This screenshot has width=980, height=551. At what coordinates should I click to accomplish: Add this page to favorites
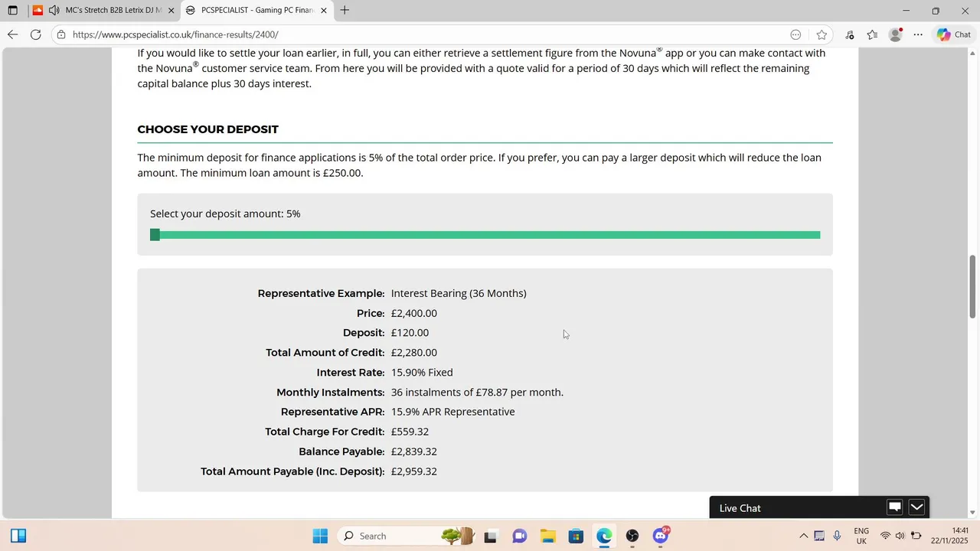coord(822,34)
